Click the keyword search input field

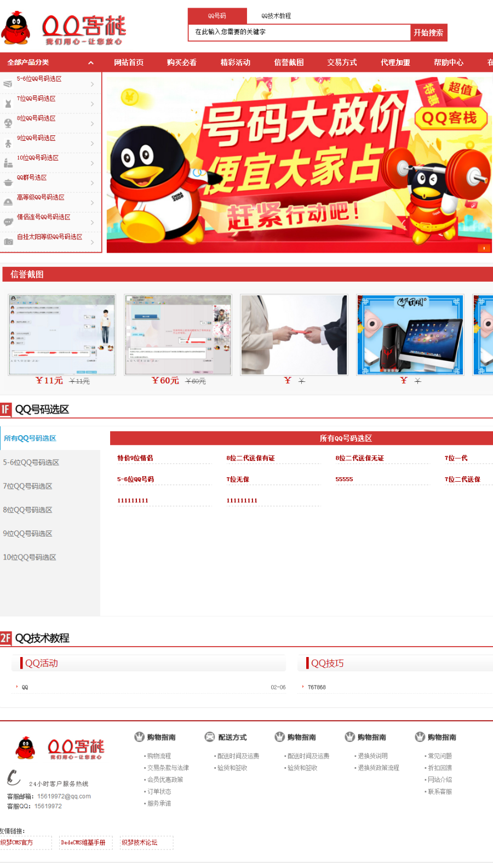point(299,32)
